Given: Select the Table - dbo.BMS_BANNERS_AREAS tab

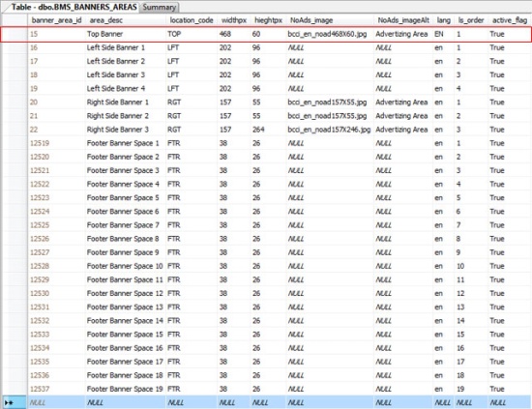Looking at the screenshot, I should [73, 7].
